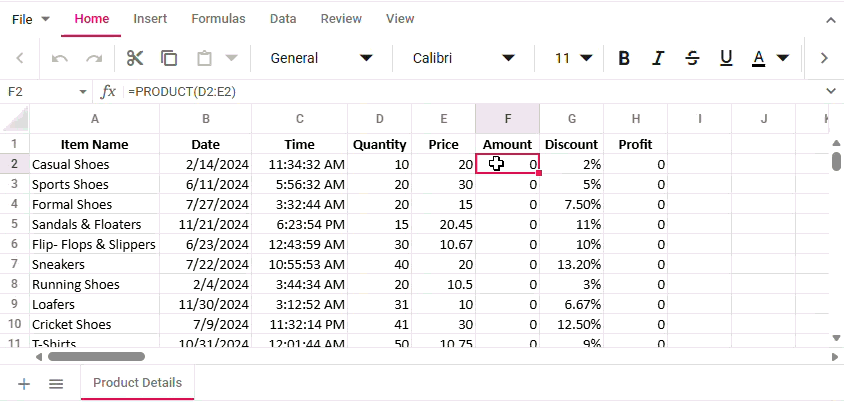Select the 'Profit' header cell
The height and width of the screenshot is (408, 844).
click(x=636, y=144)
